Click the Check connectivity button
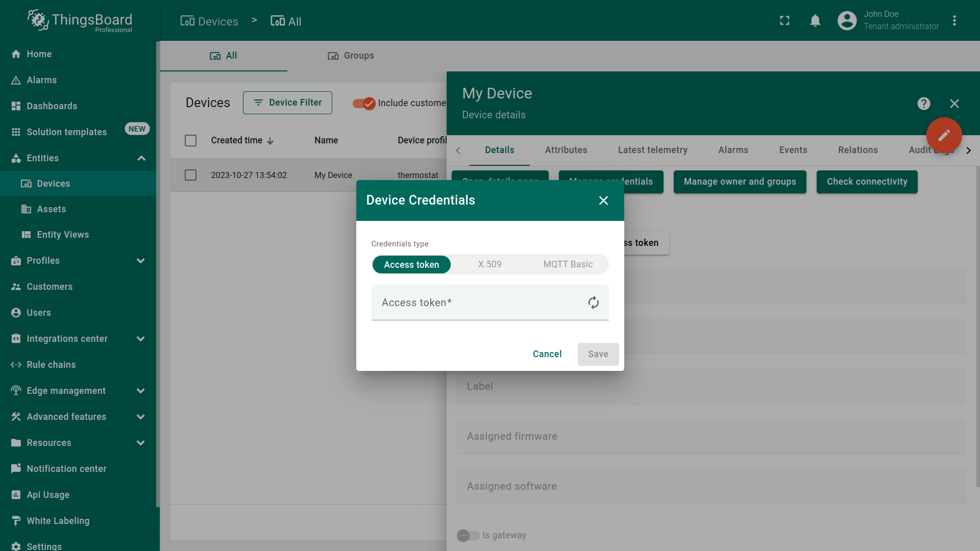This screenshot has width=980, height=551. (x=867, y=182)
